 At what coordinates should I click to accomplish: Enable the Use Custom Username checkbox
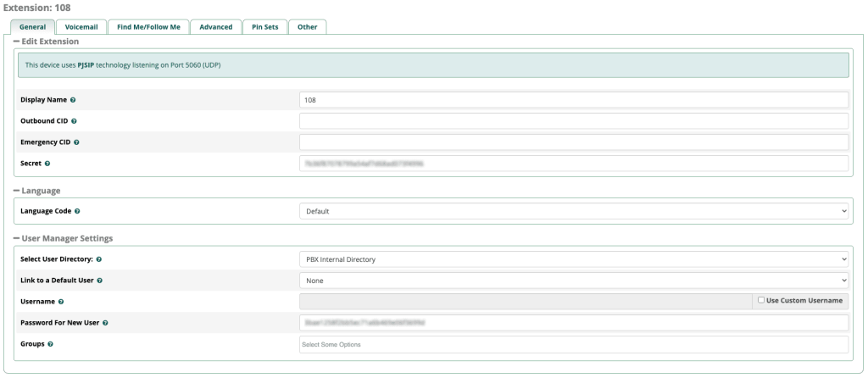pos(761,301)
